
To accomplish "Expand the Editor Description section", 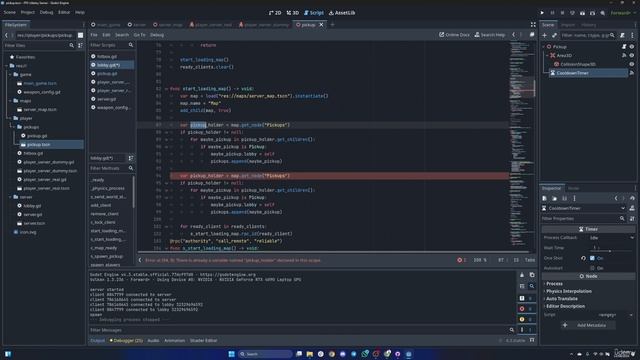I will point(565,306).
